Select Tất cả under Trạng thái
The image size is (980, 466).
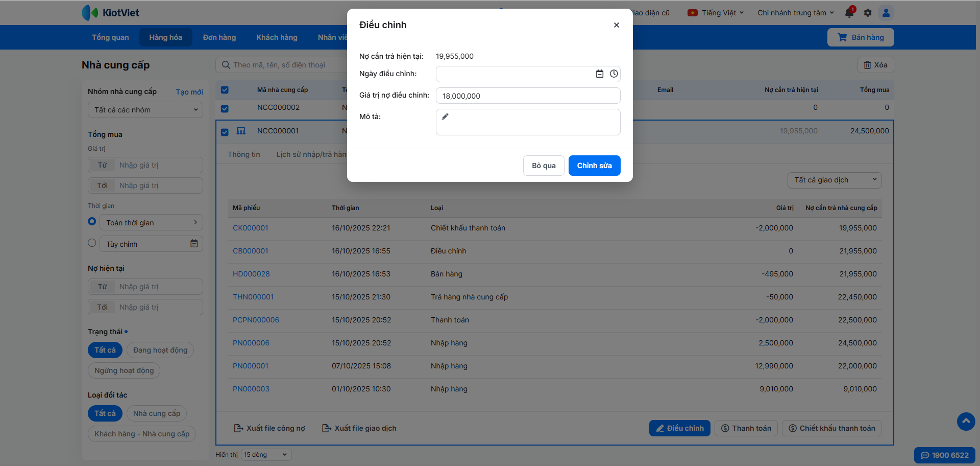tap(105, 350)
